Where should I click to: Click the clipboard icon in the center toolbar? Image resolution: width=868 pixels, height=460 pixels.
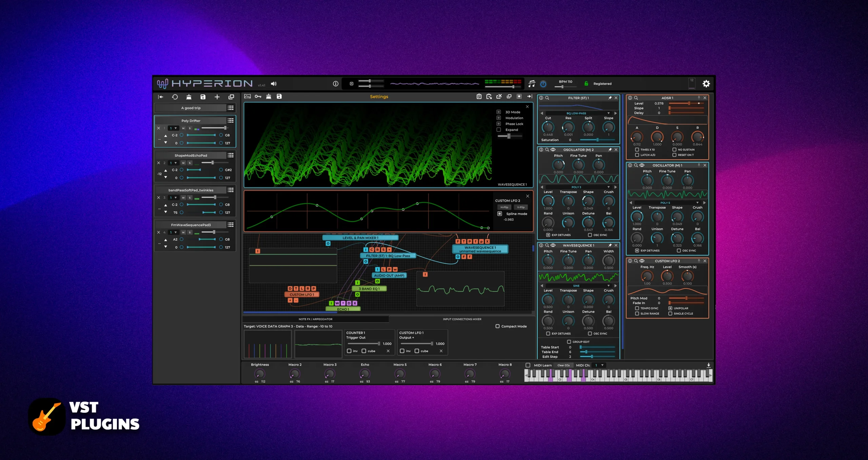pos(479,96)
